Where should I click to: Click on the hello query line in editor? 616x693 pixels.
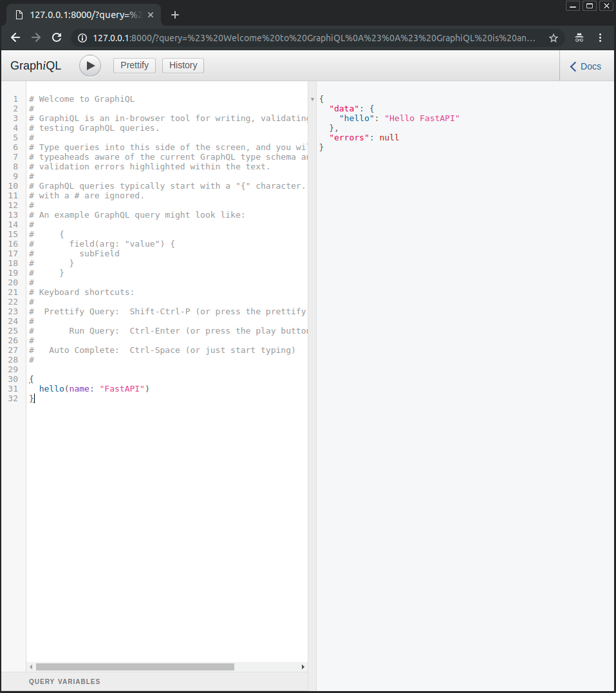click(94, 388)
